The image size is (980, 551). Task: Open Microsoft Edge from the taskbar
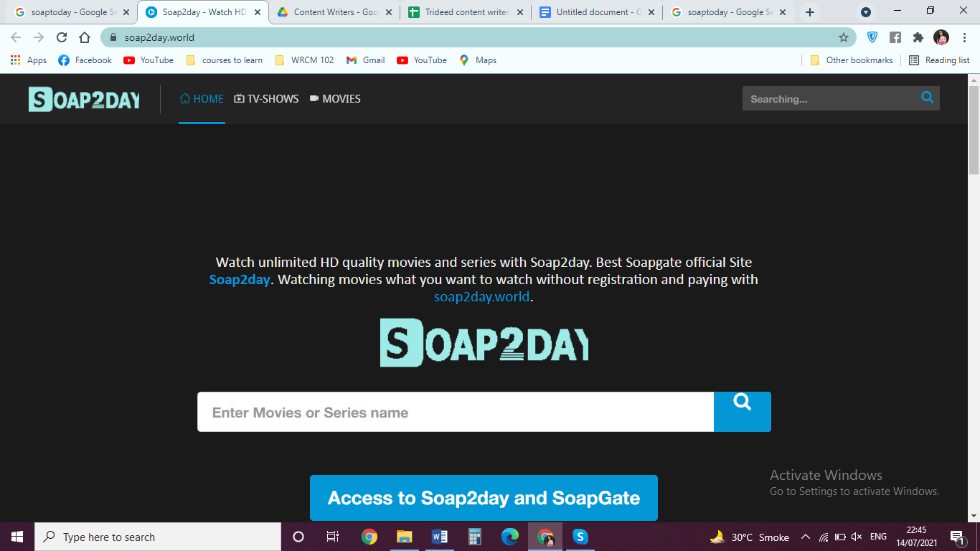510,537
